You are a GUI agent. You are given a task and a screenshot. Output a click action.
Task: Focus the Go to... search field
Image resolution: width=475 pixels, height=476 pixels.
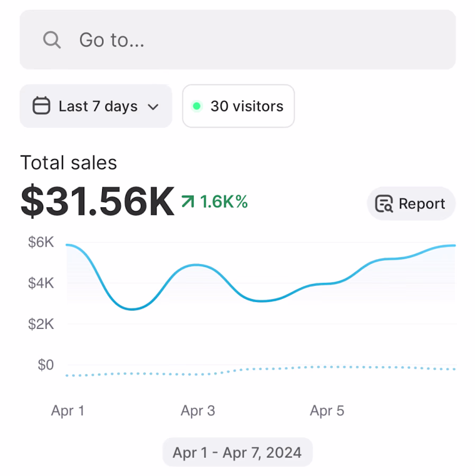(238, 40)
